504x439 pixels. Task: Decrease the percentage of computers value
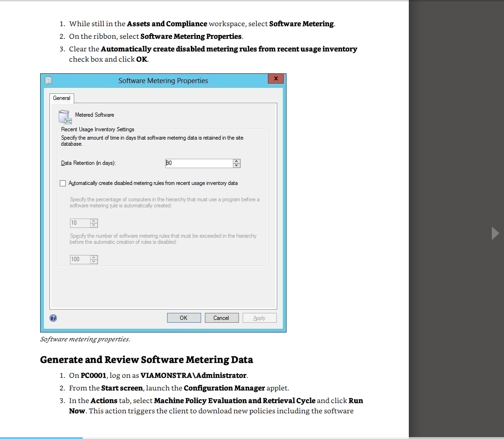pos(94,225)
